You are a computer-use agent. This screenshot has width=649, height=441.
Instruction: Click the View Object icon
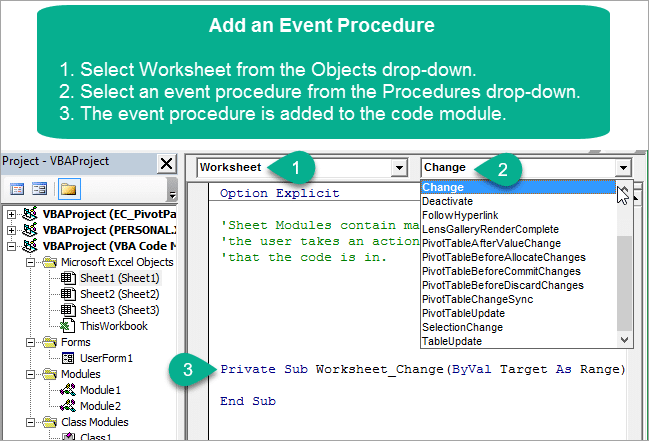(x=40, y=187)
